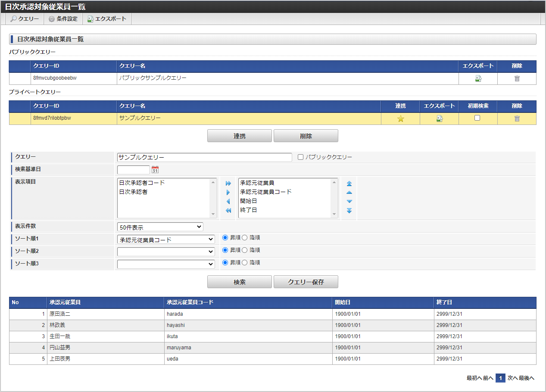Move selected display item down one

349,202
